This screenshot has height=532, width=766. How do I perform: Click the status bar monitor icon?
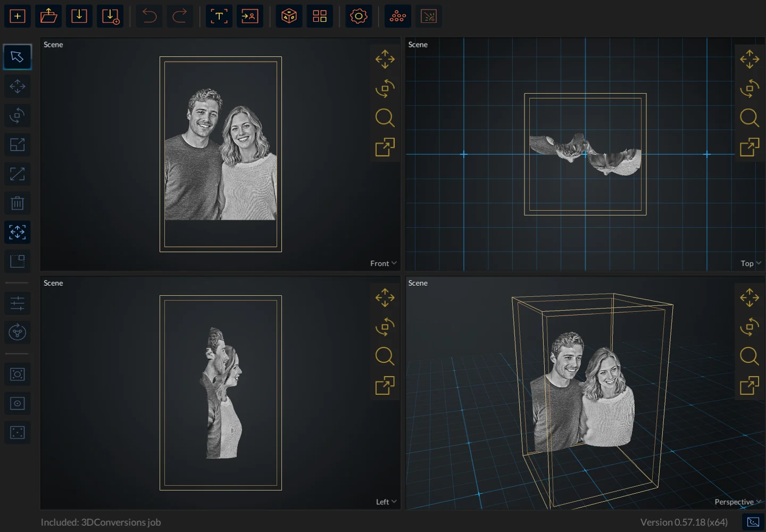[753, 522]
